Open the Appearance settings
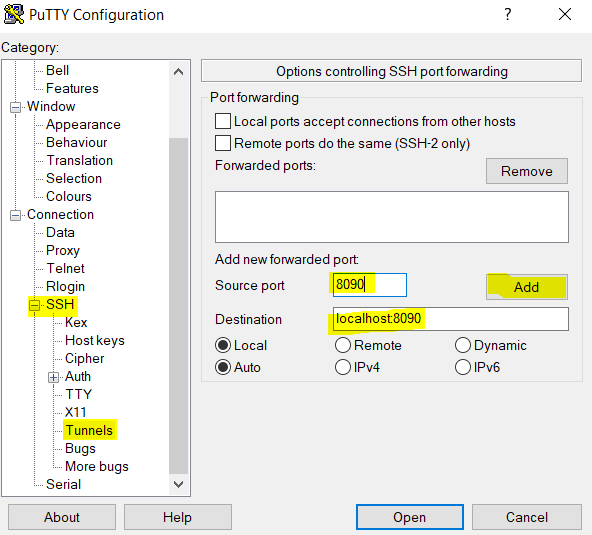 coord(83,125)
